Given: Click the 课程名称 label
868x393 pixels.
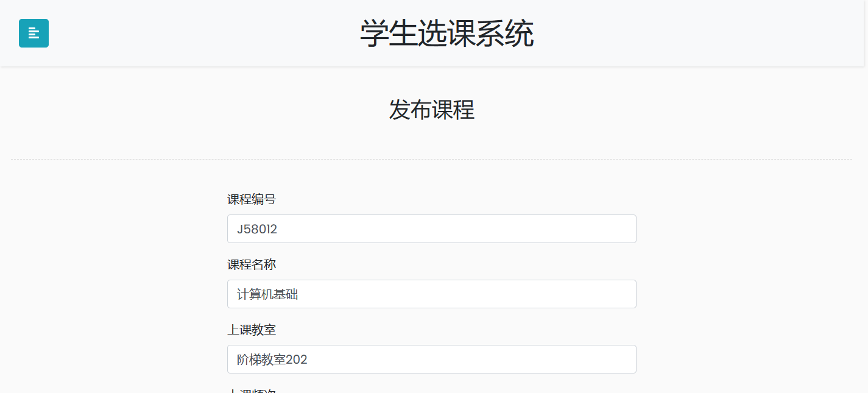Looking at the screenshot, I should tap(252, 264).
